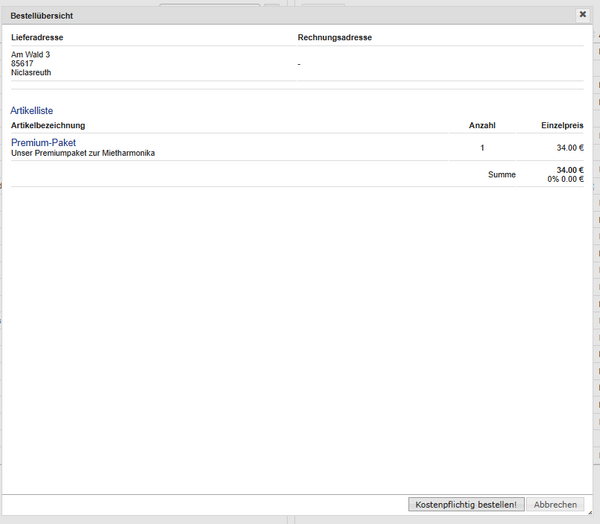Select the Anzahl column header
This screenshot has width=600, height=524.
pyautogui.click(x=482, y=126)
